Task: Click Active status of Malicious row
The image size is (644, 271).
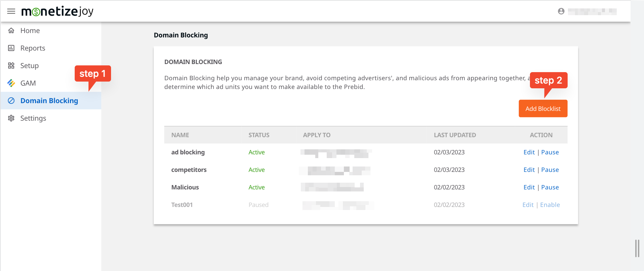Action: pos(256,187)
